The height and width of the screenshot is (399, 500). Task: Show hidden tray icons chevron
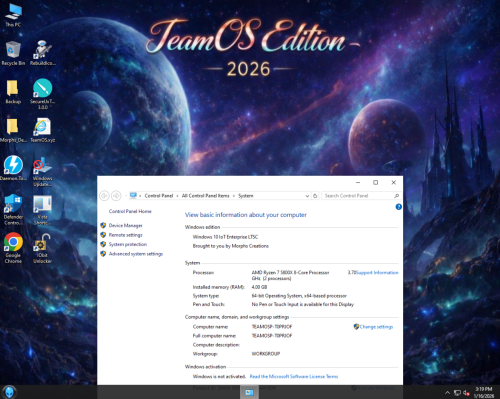pos(447,393)
